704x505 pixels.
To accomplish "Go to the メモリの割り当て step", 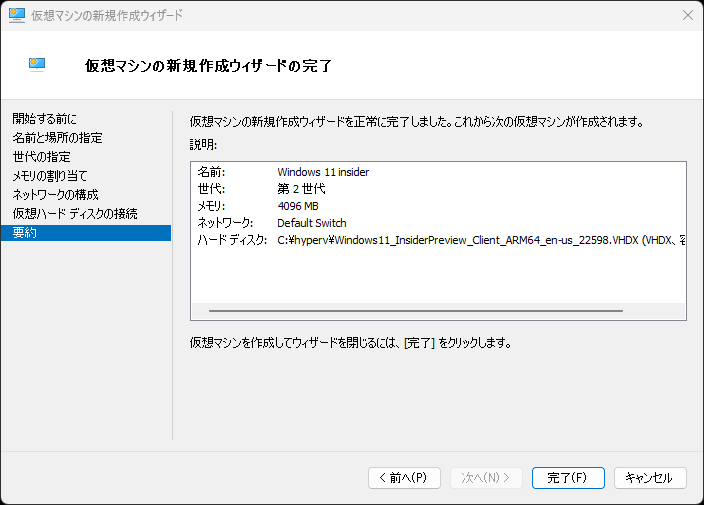I will (50, 176).
